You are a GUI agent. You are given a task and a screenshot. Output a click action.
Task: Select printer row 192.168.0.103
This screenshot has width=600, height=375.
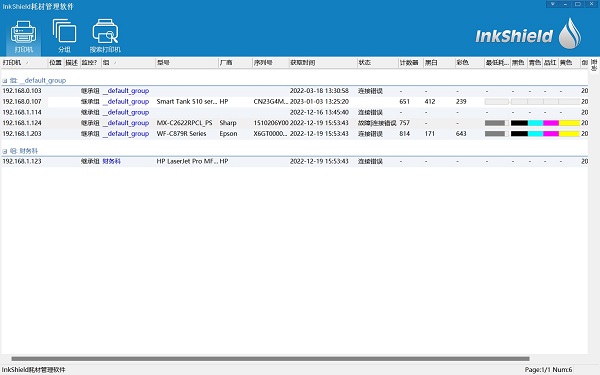point(295,91)
